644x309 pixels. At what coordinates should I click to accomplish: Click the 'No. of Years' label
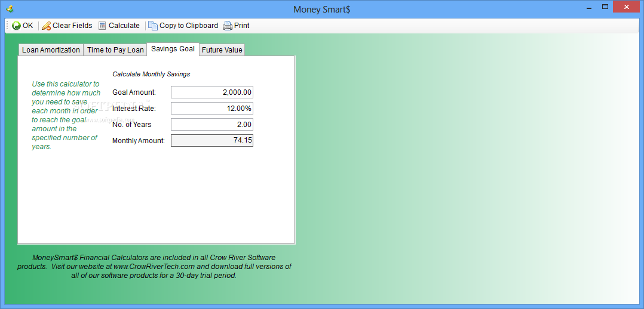(x=132, y=124)
